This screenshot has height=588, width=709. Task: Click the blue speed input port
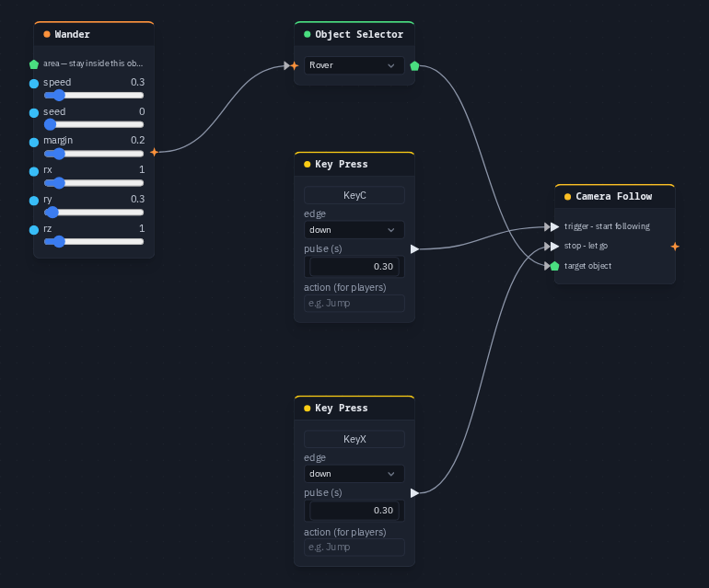pyautogui.click(x=34, y=84)
